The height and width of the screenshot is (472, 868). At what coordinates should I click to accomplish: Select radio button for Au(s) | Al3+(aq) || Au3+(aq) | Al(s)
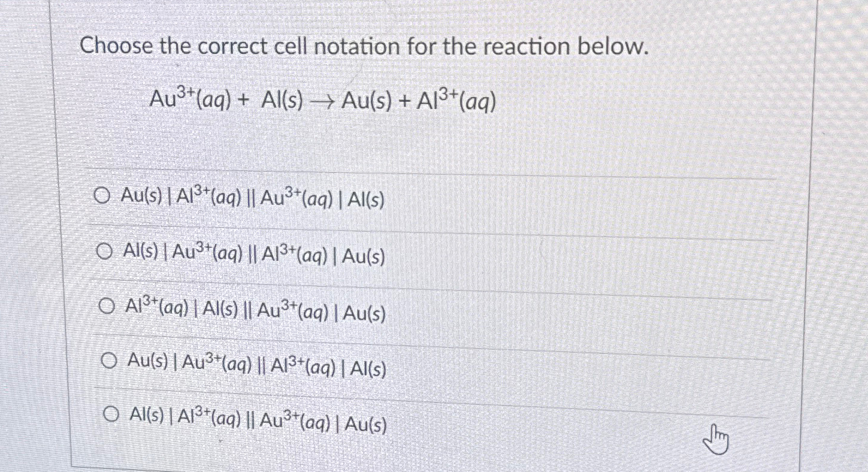[x=102, y=196]
